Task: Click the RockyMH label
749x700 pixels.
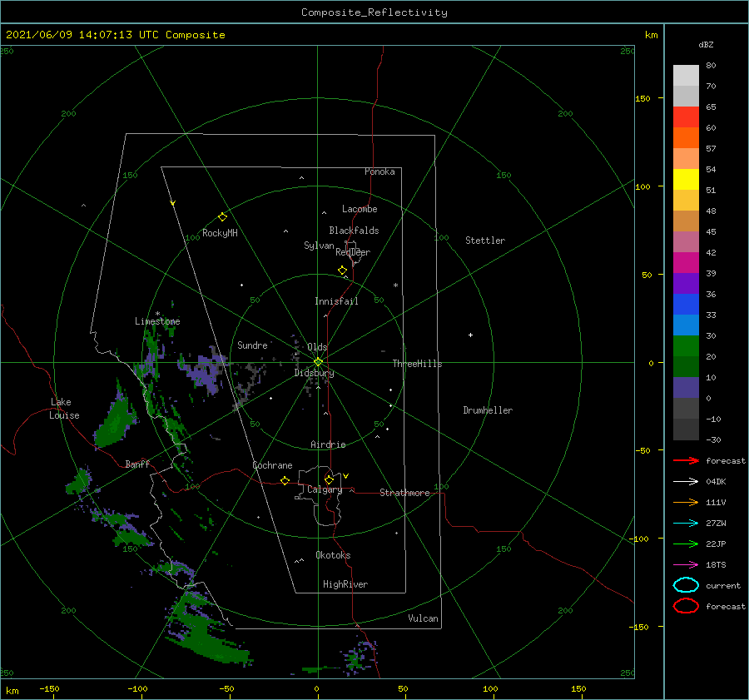Action: 220,233
